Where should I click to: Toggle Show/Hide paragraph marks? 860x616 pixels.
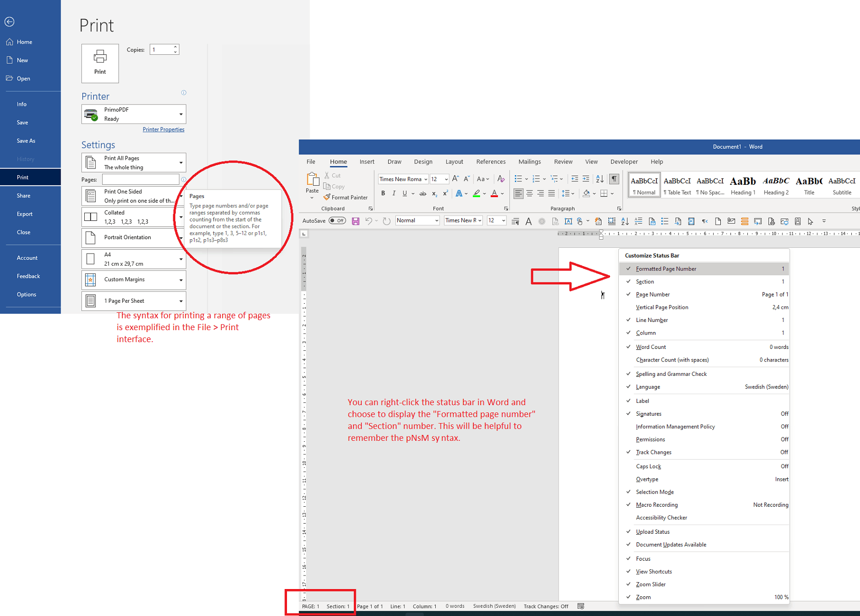(614, 179)
